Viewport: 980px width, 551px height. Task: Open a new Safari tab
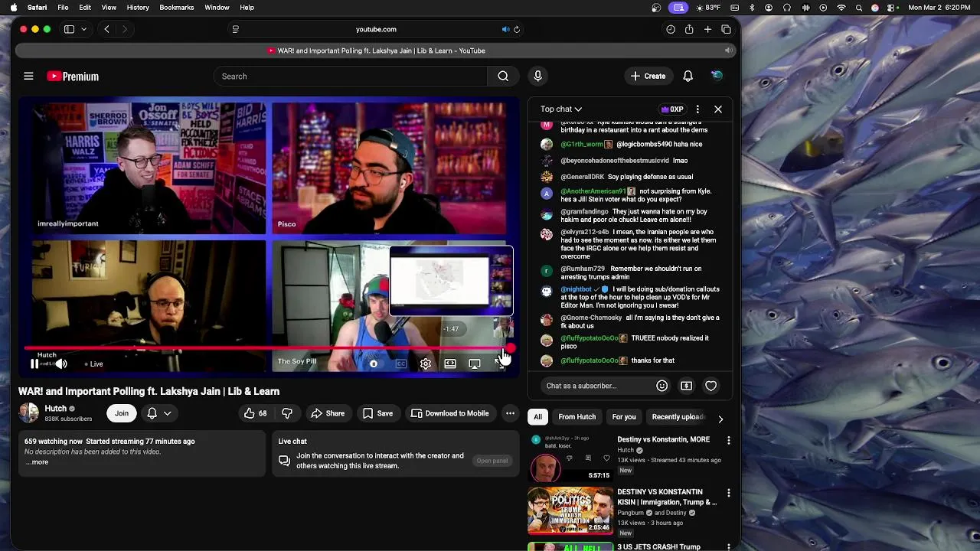click(707, 29)
